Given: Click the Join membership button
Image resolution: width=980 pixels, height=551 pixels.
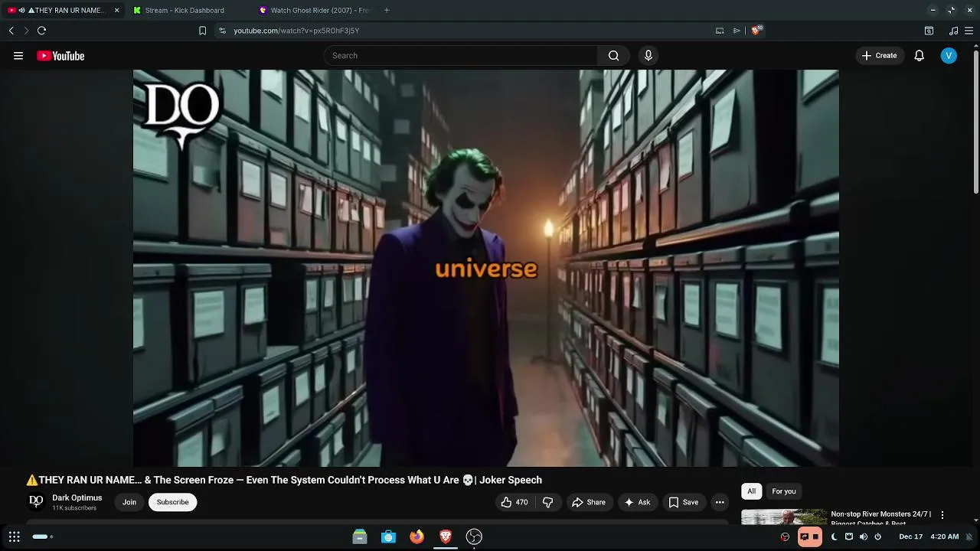Looking at the screenshot, I should point(129,502).
